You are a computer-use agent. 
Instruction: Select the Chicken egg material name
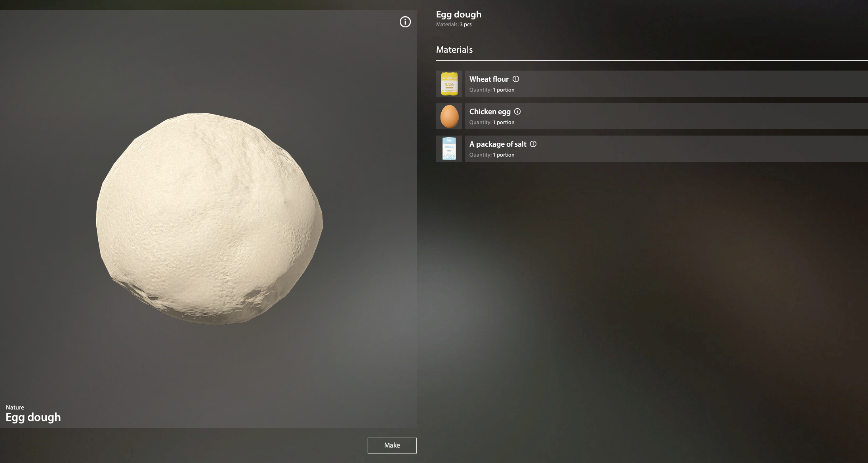pos(490,112)
